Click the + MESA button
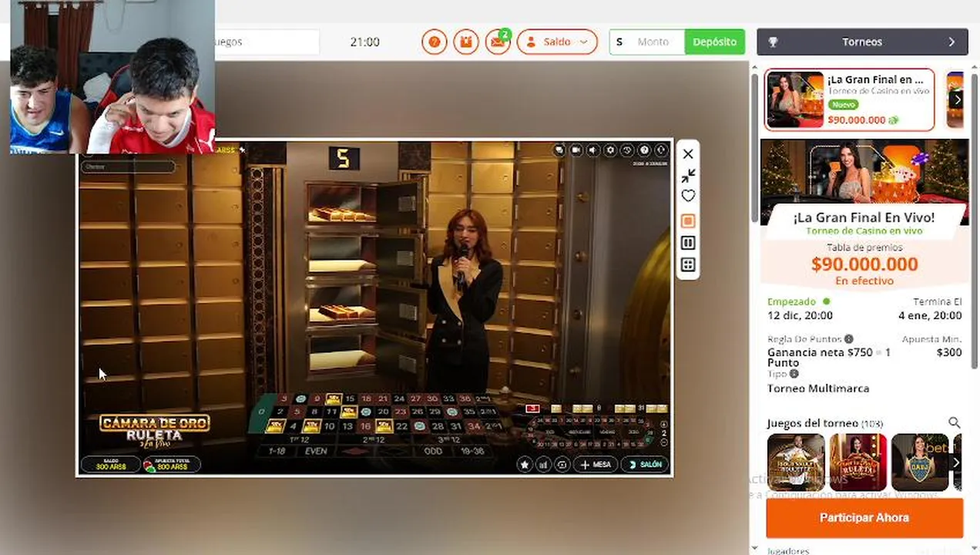Viewport: 980px width, 555px height. pyautogui.click(x=596, y=464)
